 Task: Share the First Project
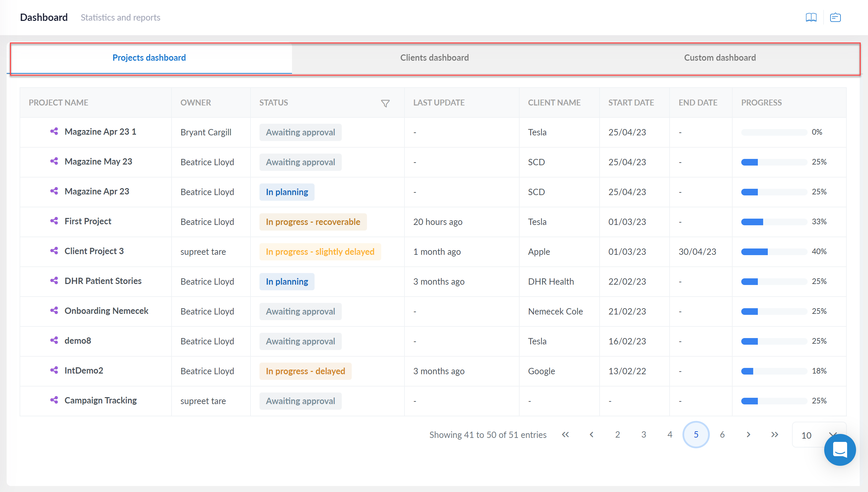pos(54,221)
